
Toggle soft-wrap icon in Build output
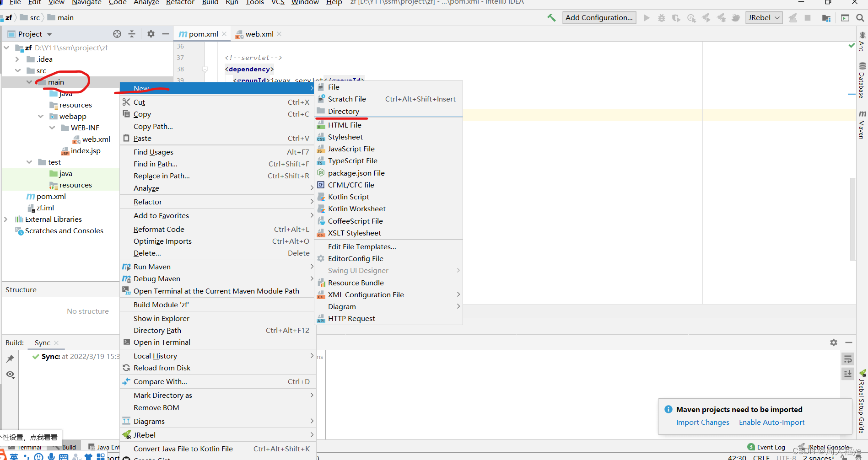tap(848, 359)
